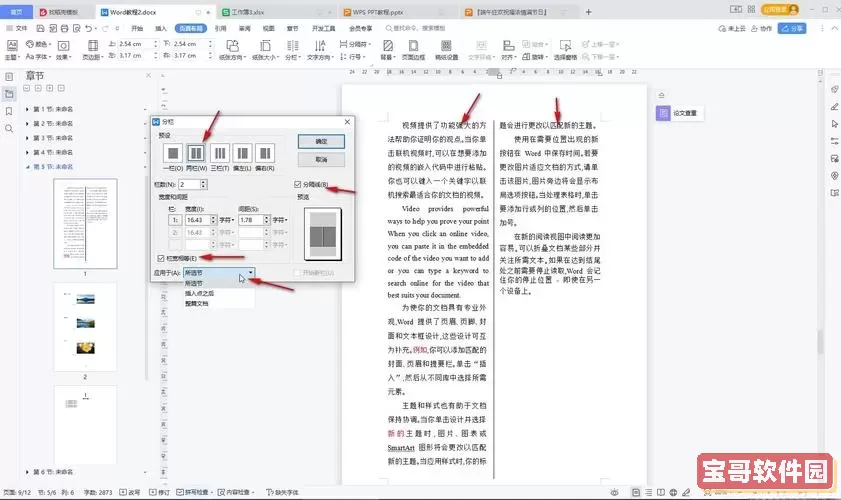
Task: Expand Section 1 in the chapter tree
Action: (27, 109)
